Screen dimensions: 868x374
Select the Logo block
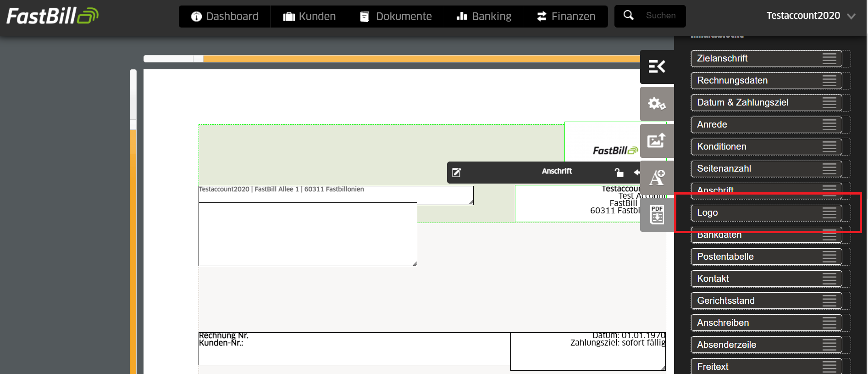tap(766, 212)
